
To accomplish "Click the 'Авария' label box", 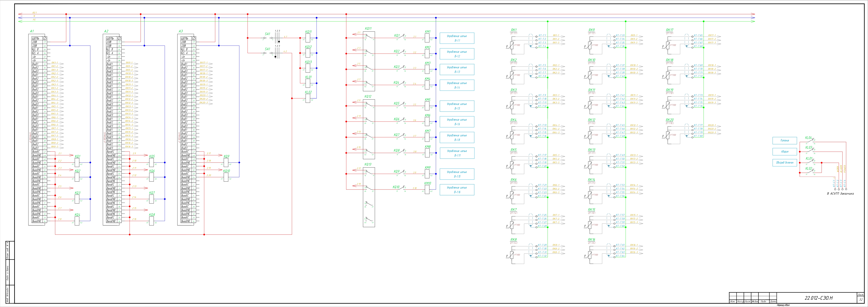I will (785, 152).
